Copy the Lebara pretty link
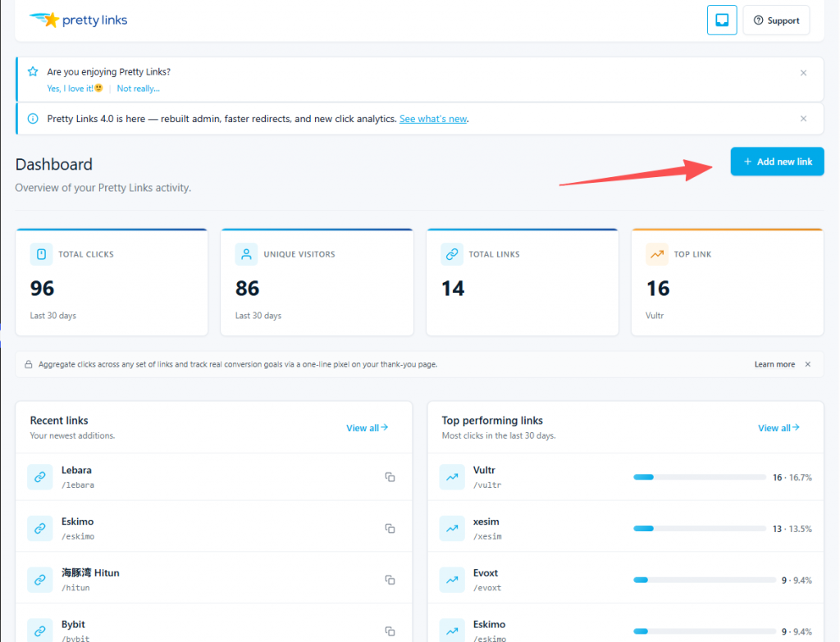Screen dimensions: 840x642 pos(390,477)
